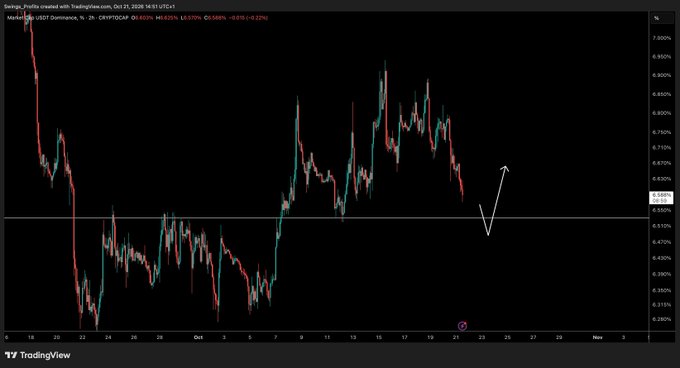Click date label 20 on time axis
The width and height of the screenshot is (680, 368).
[56, 337]
